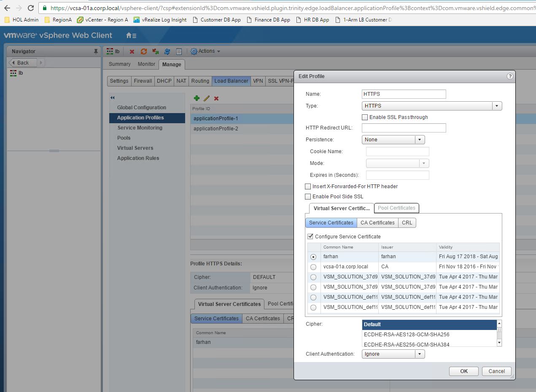Expand the Type dropdown showing HTTPS

coord(497,105)
